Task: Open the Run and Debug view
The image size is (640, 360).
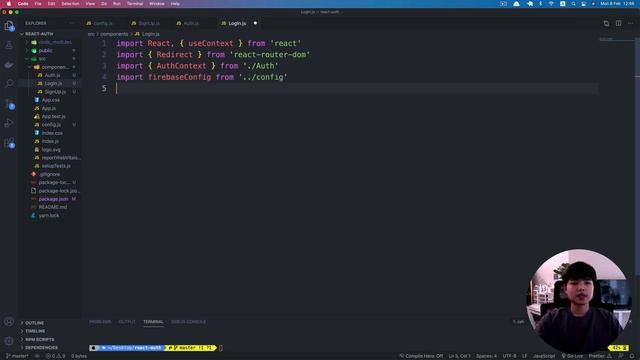Action: tap(9, 123)
